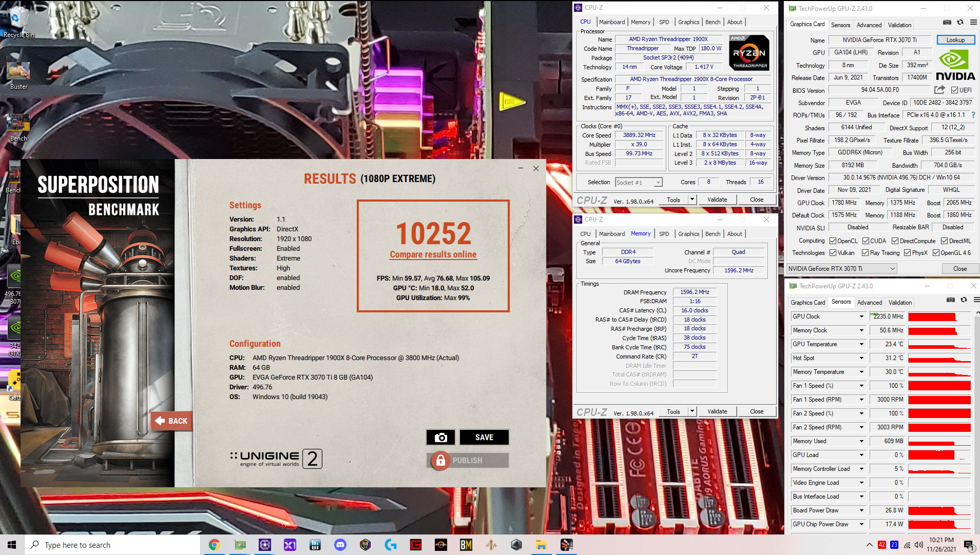The image size is (980, 555).
Task: Toggle the UEFI checkbox in GPU-Z
Action: [x=954, y=90]
